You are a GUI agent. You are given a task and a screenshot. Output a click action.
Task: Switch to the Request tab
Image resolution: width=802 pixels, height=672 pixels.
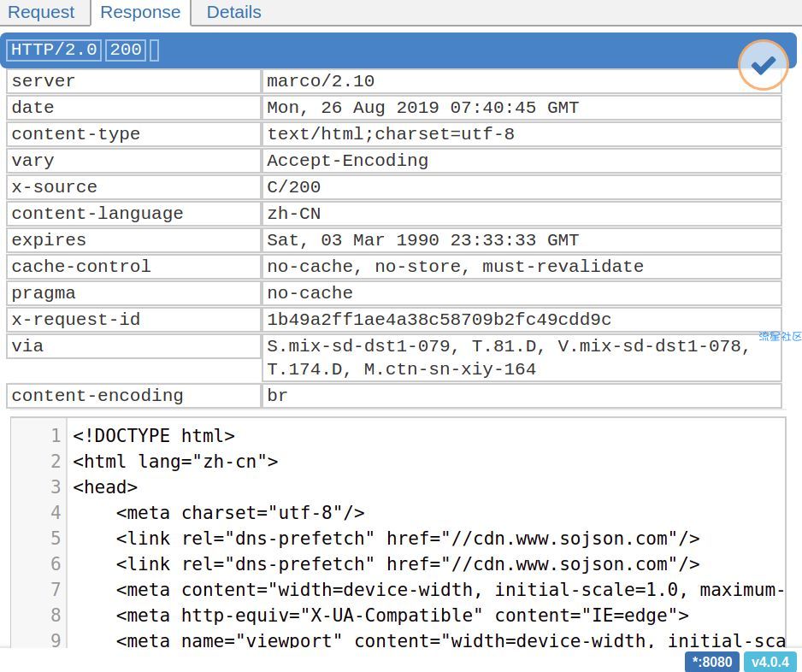[x=41, y=12]
